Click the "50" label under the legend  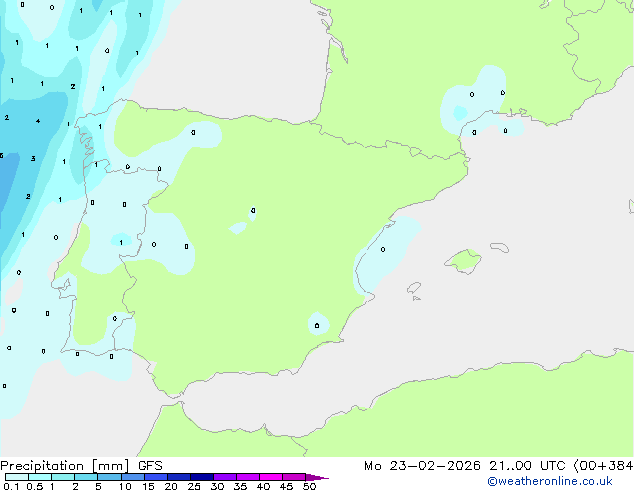[309, 486]
